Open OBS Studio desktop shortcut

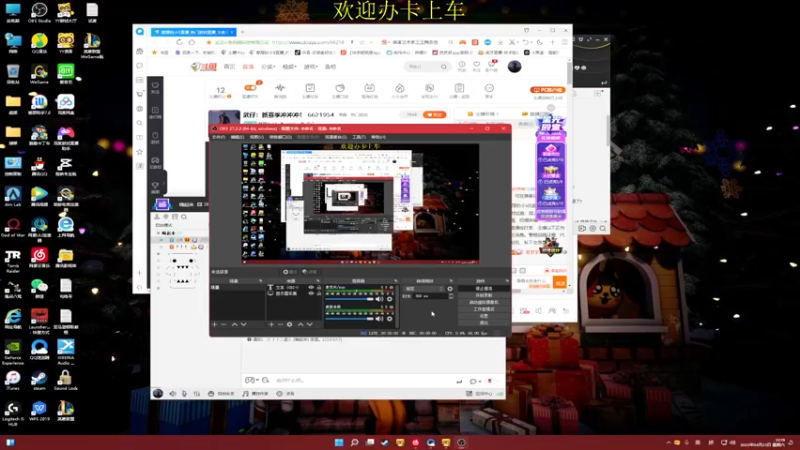[x=39, y=13]
